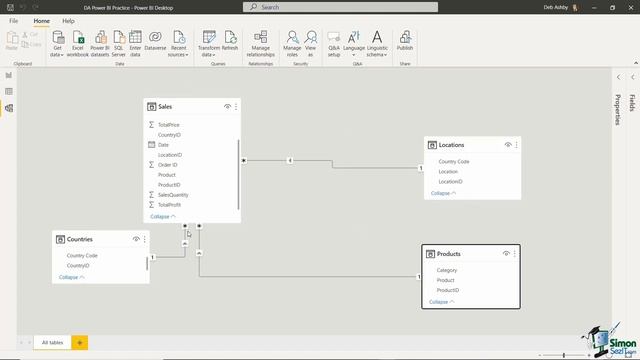Viewport: 640px width, 360px height.
Task: Open Q&A setup
Action: (x=334, y=44)
